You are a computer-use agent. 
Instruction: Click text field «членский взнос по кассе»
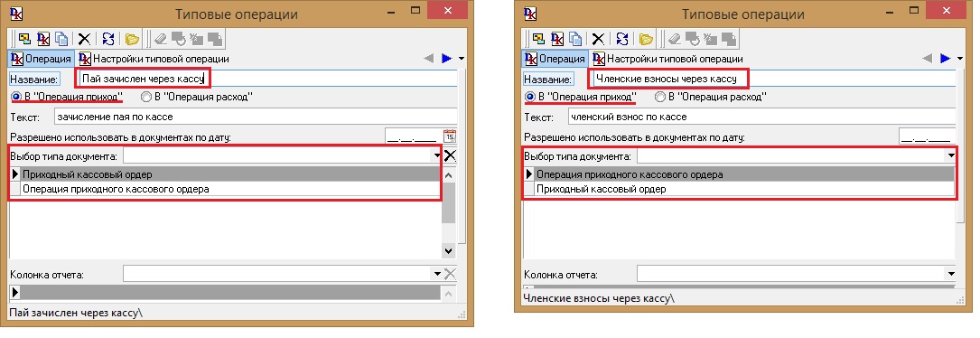click(x=762, y=117)
